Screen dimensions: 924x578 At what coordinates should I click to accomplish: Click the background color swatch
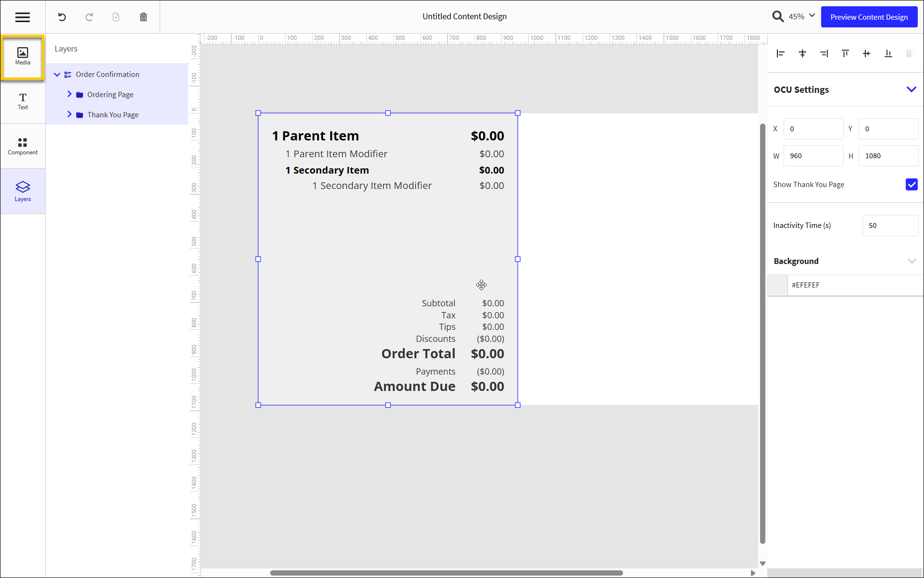tap(778, 285)
